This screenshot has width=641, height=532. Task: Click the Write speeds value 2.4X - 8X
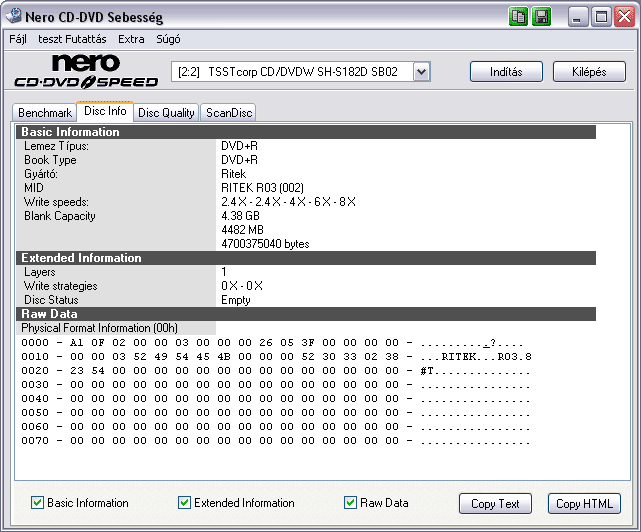288,202
